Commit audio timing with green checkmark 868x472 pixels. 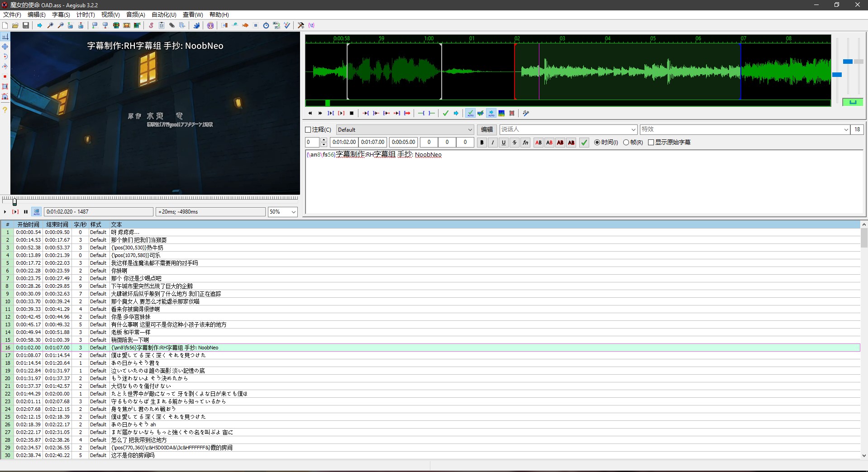point(446,113)
